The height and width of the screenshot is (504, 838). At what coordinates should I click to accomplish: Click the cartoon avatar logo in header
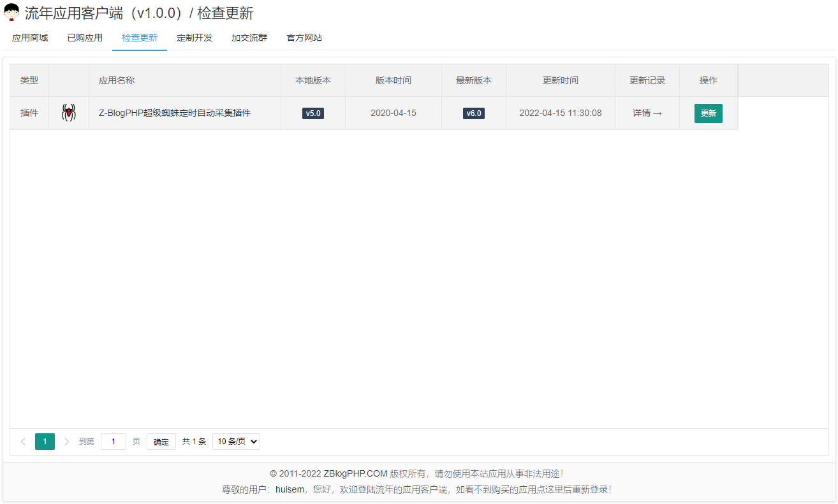11,13
